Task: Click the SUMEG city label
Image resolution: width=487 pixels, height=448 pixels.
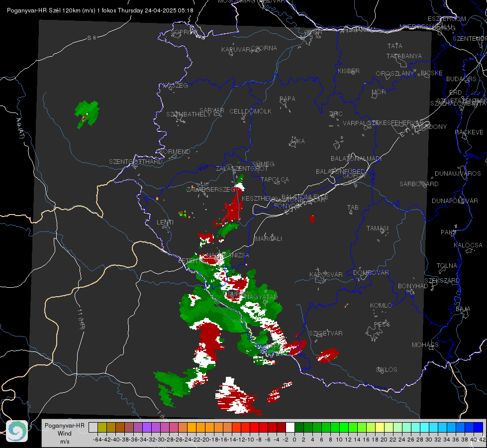Action: pyautogui.click(x=263, y=164)
